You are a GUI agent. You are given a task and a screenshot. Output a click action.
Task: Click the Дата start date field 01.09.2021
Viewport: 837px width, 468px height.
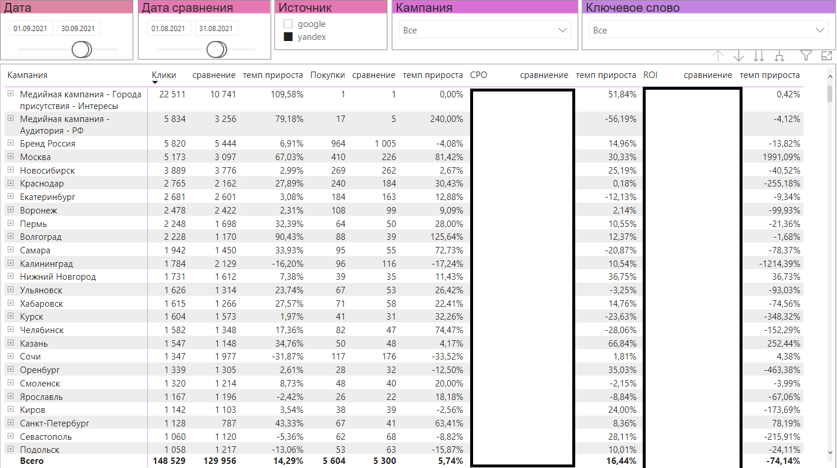click(30, 28)
